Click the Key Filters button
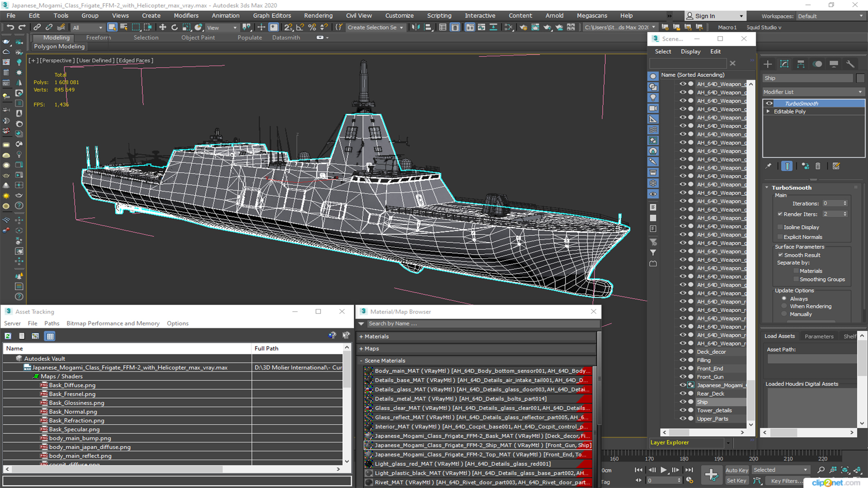This screenshot has height=488, width=868. point(787,481)
